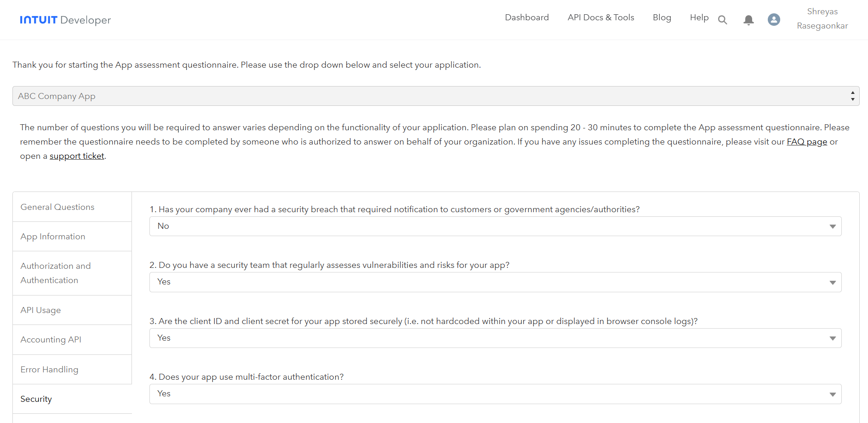This screenshot has height=423, width=868.
Task: Expand the security team question dropdown
Action: 495,282
